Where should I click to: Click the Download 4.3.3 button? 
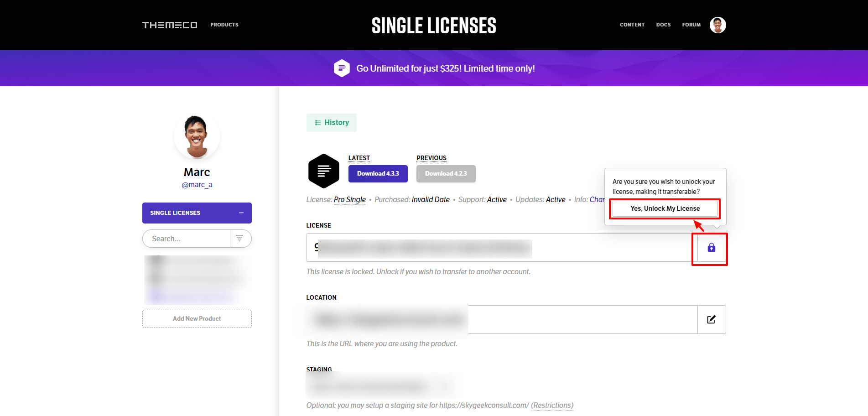click(378, 174)
